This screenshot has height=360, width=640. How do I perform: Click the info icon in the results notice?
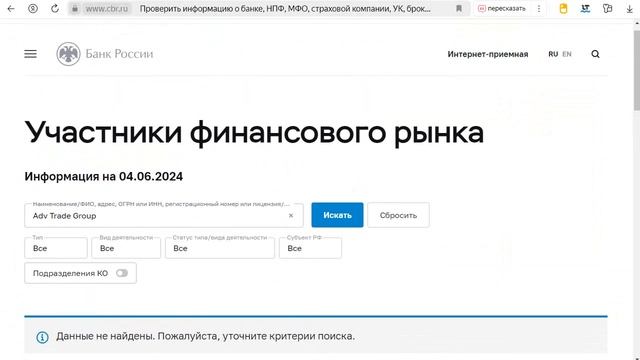(x=42, y=337)
